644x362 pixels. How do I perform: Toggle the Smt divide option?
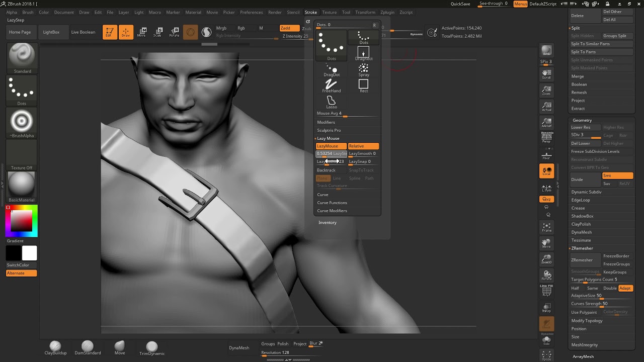(617, 175)
